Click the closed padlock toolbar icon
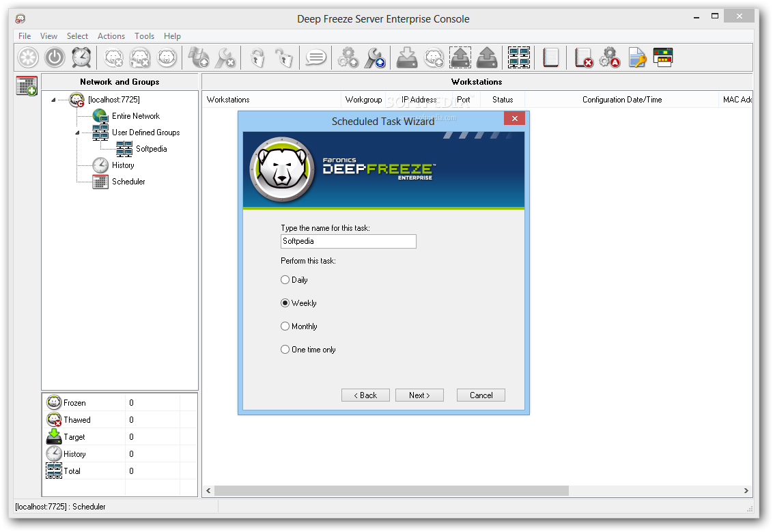 (257, 57)
